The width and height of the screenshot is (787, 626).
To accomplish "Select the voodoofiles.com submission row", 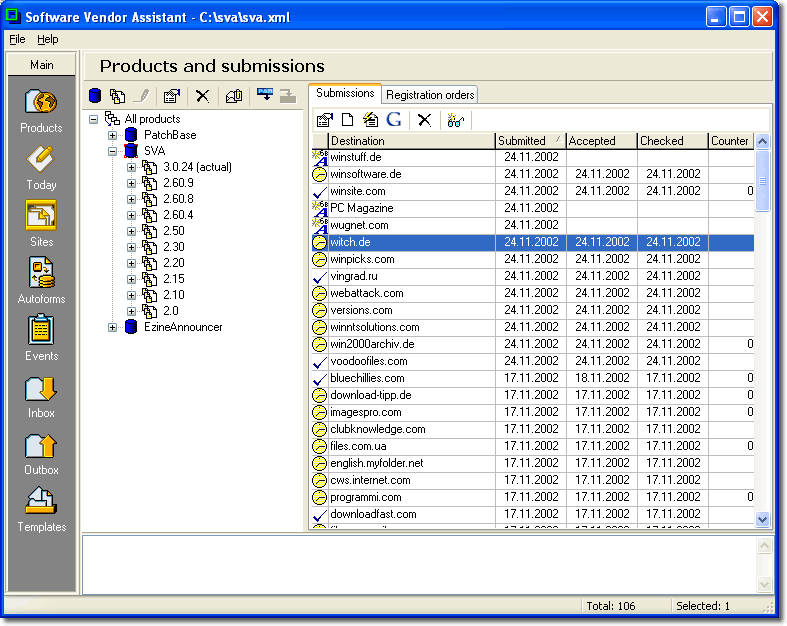I will coord(533,361).
